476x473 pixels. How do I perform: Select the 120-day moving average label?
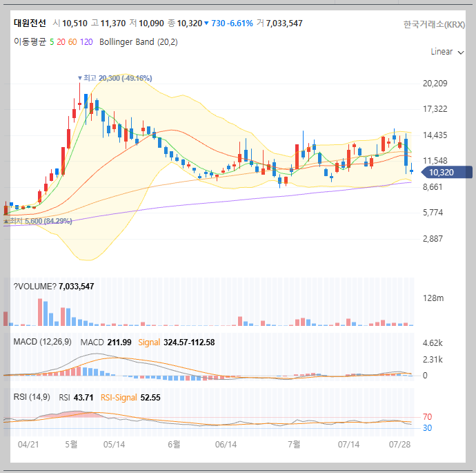[x=86, y=42]
